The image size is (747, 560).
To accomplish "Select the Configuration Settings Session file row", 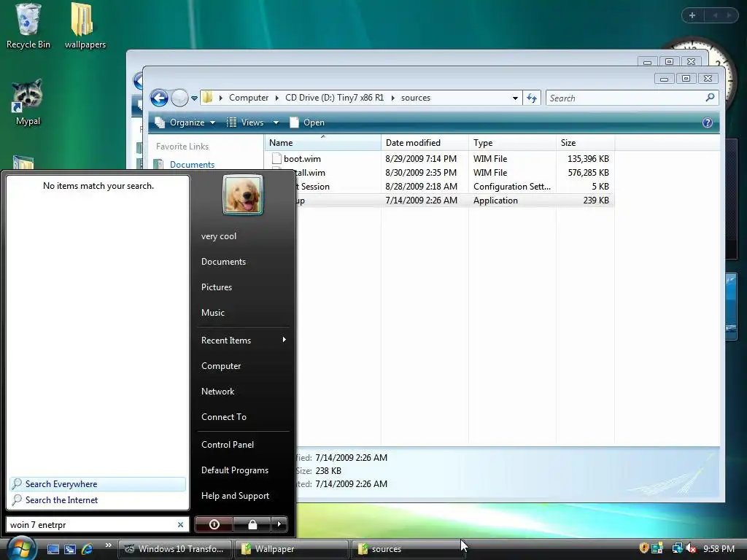I will point(455,186).
